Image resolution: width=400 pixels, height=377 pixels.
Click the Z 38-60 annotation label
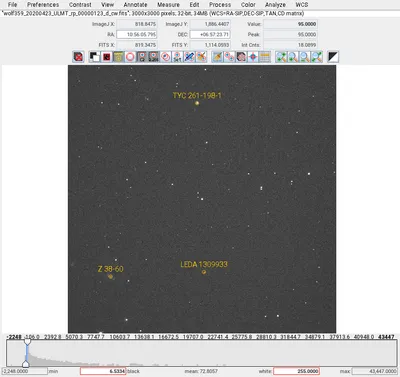tap(111, 269)
